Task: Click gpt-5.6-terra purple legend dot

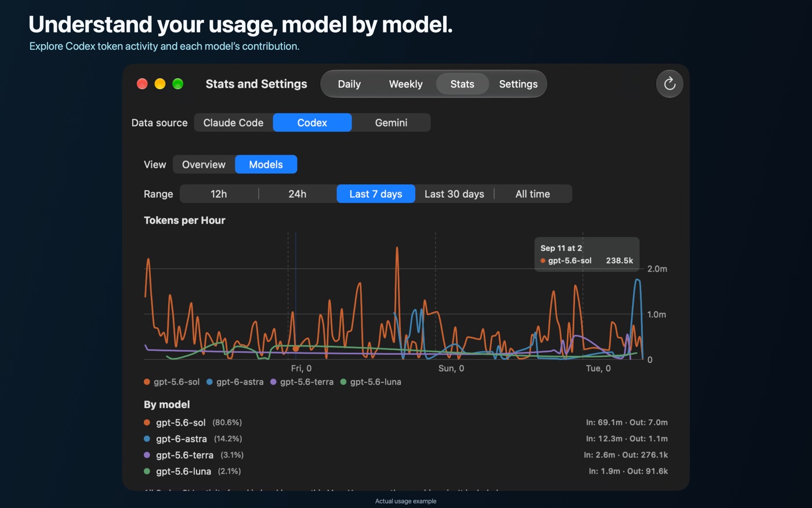Action: click(274, 382)
